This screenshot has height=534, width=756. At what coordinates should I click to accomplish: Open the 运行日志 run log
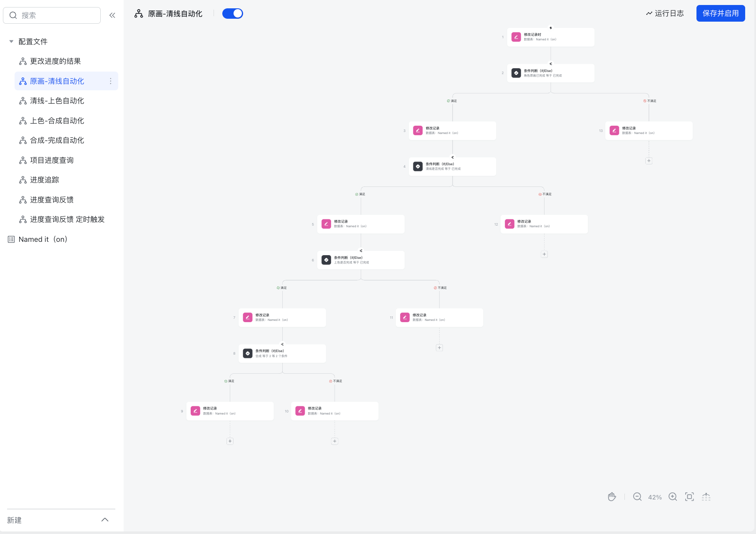click(665, 13)
